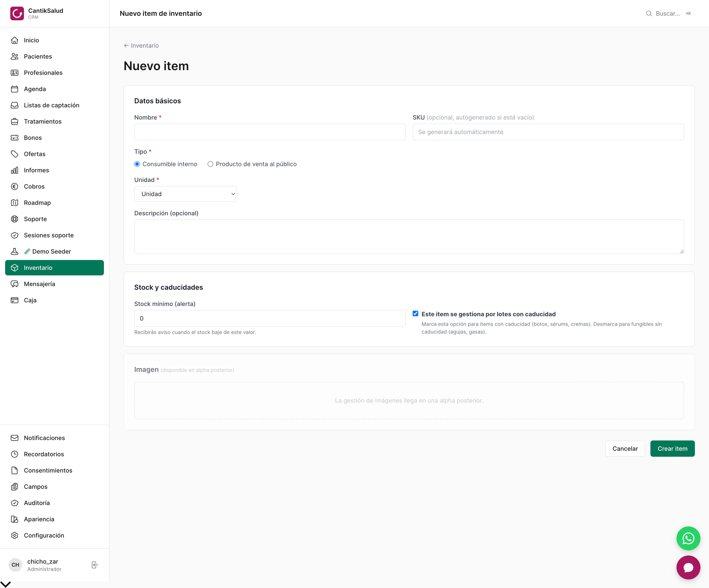Focus the Nombre input field
Image resolution: width=709 pixels, height=588 pixels.
[270, 132]
